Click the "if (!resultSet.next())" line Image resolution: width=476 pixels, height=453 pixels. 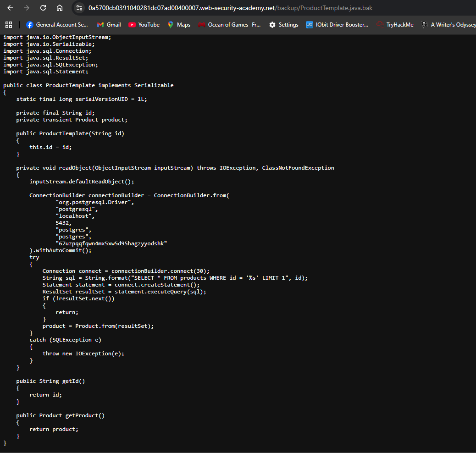tap(78, 298)
